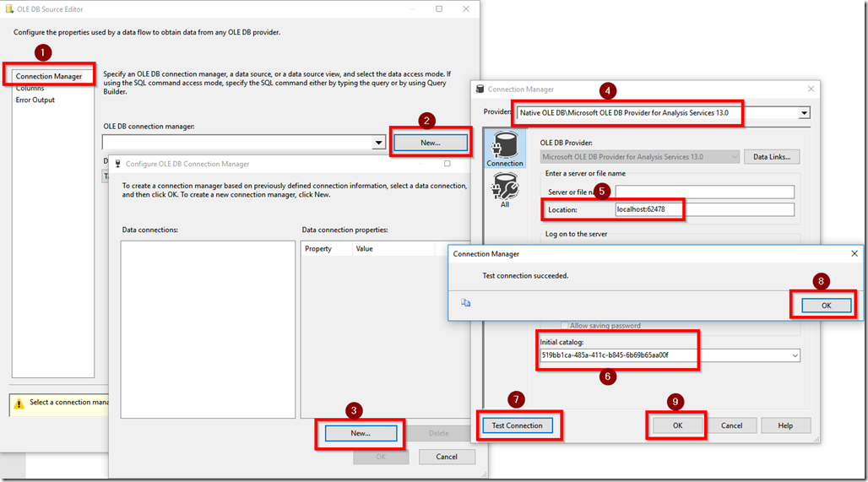Image resolution: width=868 pixels, height=482 pixels.
Task: Click the copy icon in the test connection message box
Action: (465, 303)
